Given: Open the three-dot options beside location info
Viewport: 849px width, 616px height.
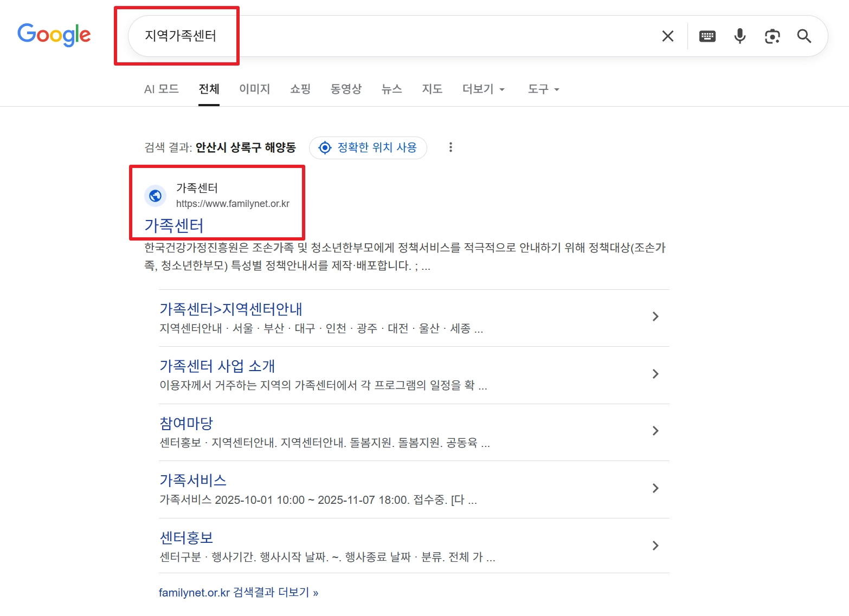Looking at the screenshot, I should point(451,147).
